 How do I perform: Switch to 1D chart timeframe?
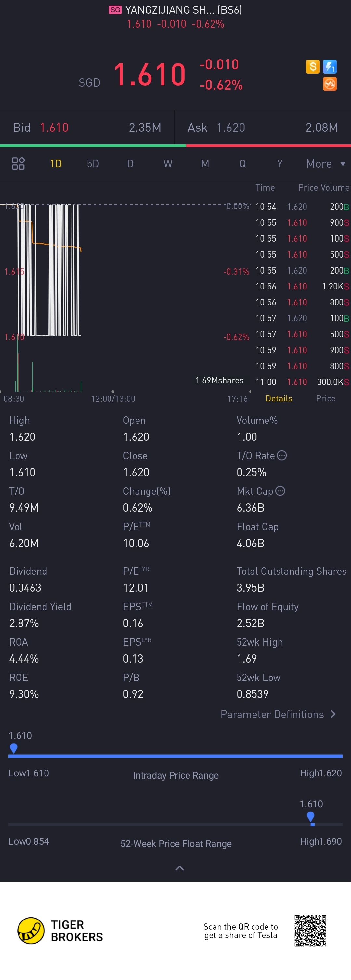(x=56, y=164)
